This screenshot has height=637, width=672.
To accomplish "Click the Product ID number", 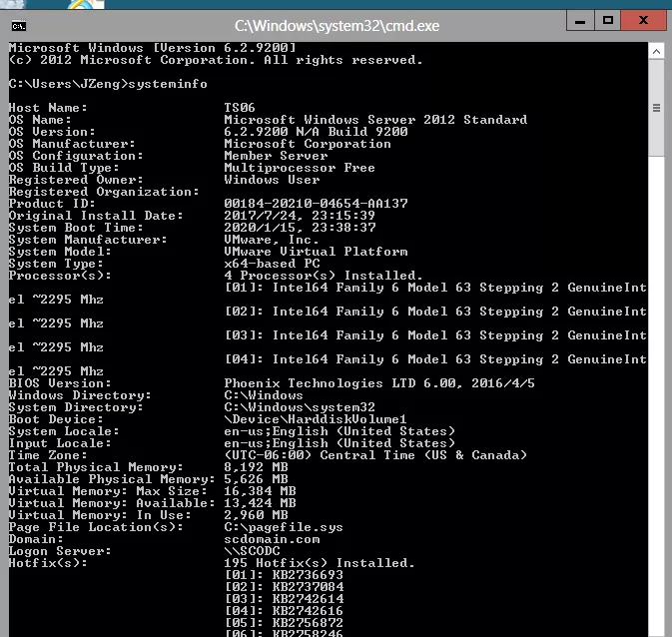I will tap(316, 204).
